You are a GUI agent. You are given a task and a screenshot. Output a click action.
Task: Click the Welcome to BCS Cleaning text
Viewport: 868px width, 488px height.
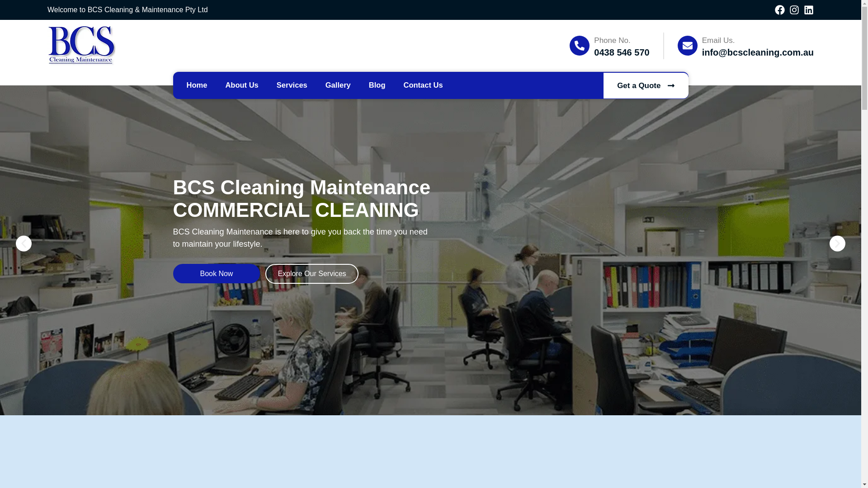click(127, 10)
